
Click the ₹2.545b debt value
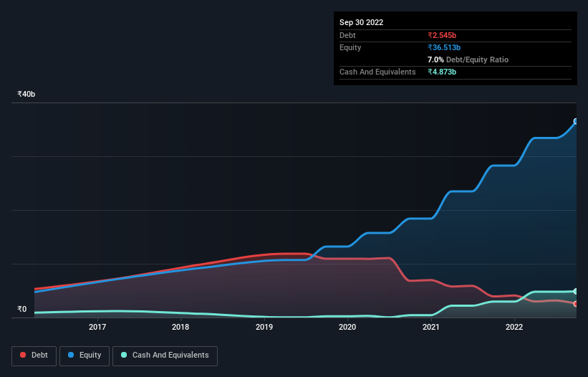click(x=442, y=35)
